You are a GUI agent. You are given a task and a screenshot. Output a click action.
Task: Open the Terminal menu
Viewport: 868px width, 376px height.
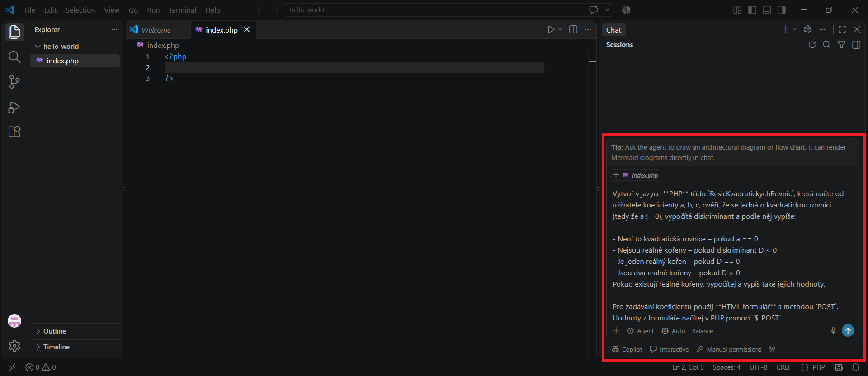[x=183, y=10]
